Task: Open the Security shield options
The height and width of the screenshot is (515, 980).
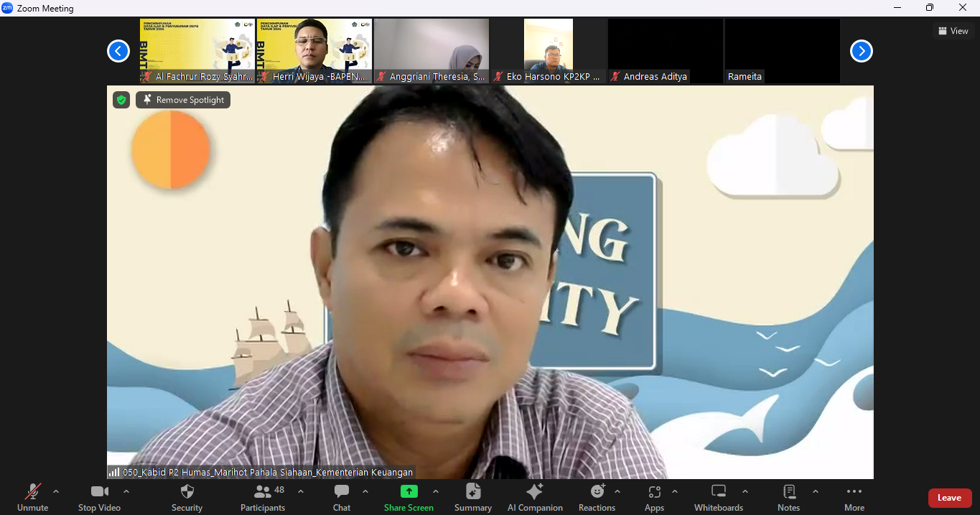Action: pos(187,498)
